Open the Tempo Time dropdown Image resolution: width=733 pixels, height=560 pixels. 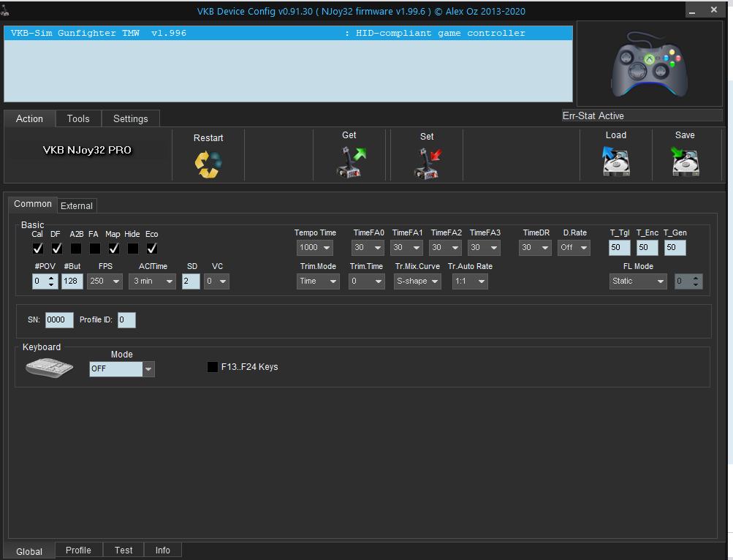(314, 248)
